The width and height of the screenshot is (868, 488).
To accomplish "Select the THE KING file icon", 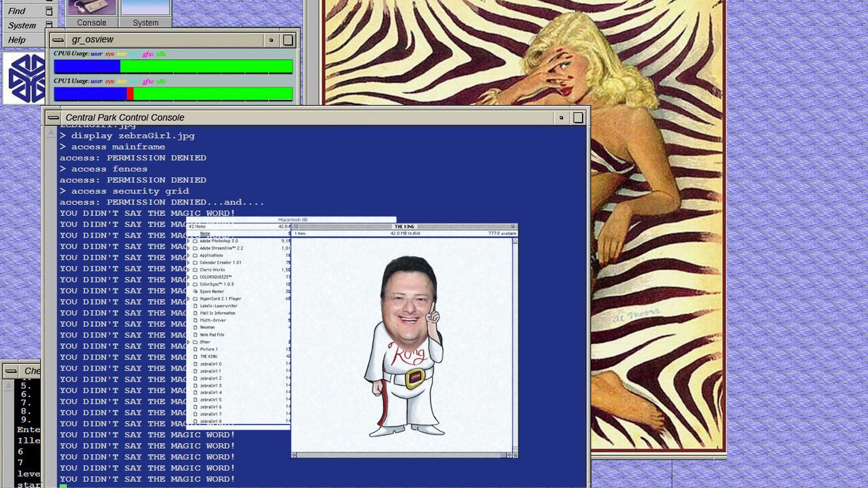I will pos(195,357).
